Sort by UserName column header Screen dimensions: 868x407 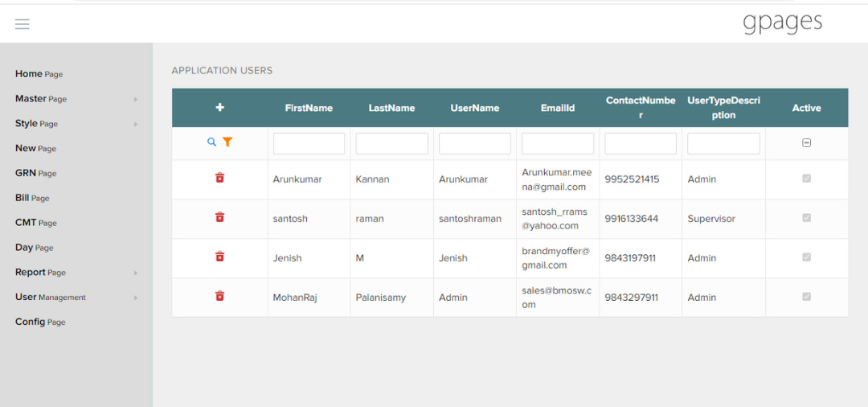[475, 108]
